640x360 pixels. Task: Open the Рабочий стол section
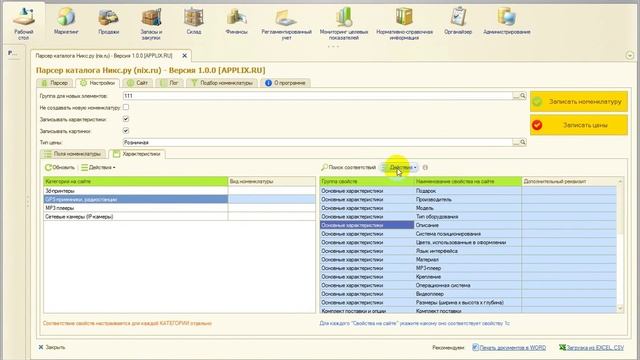pyautogui.click(x=24, y=24)
